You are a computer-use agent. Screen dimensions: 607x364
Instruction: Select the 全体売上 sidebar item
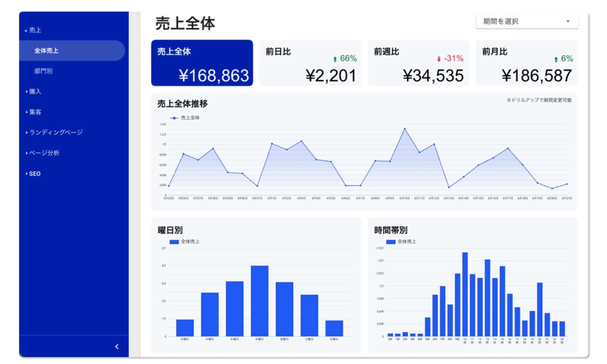[72, 51]
